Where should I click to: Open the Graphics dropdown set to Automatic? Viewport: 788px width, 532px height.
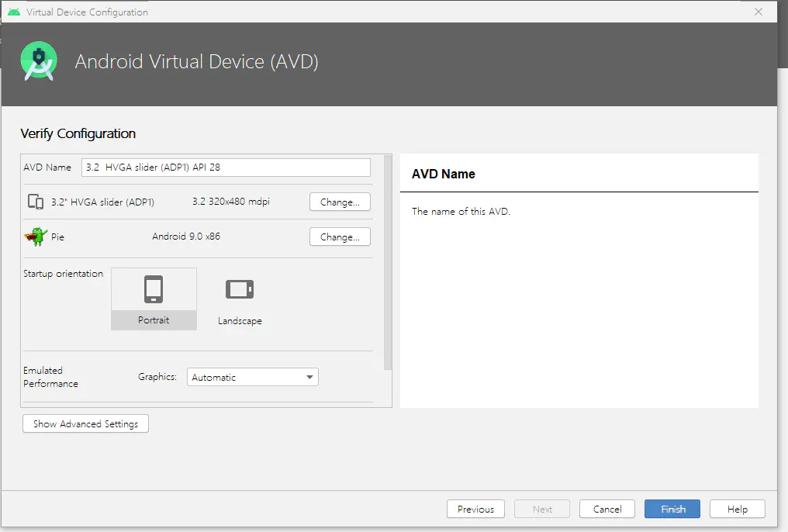pyautogui.click(x=252, y=377)
